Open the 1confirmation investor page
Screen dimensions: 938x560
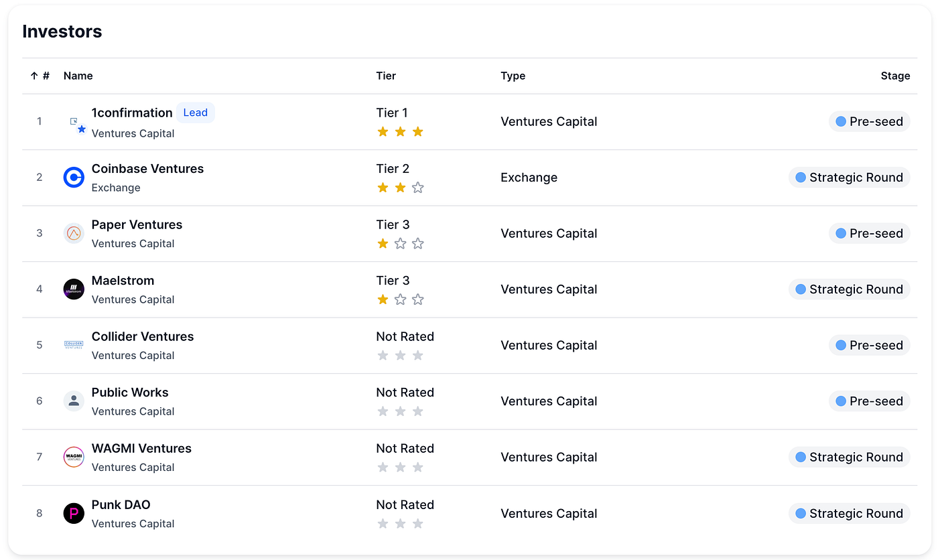[x=132, y=113]
